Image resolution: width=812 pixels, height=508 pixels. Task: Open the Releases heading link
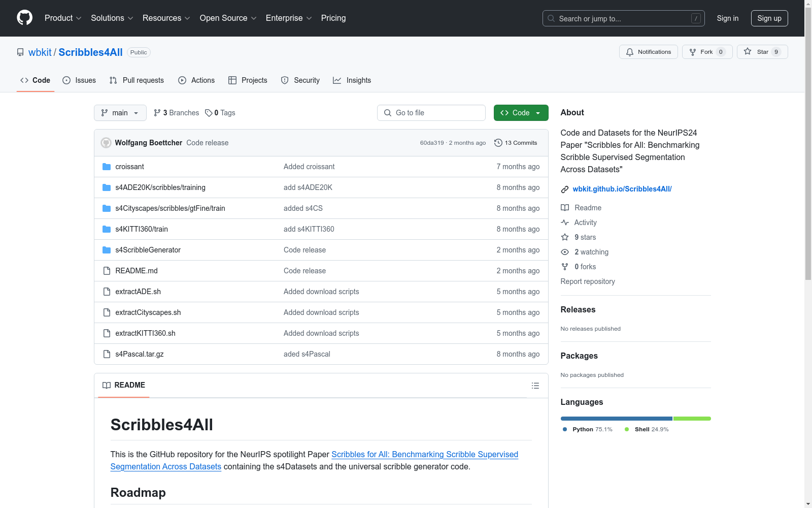578,310
